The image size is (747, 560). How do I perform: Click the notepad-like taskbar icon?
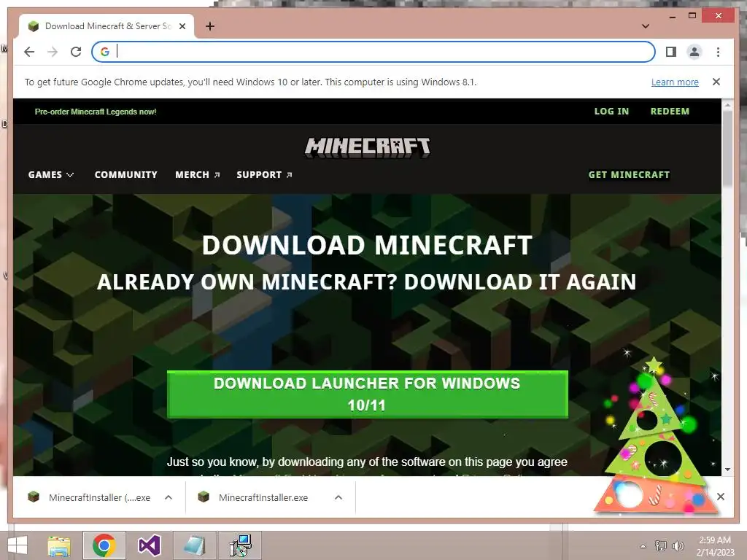click(x=194, y=545)
